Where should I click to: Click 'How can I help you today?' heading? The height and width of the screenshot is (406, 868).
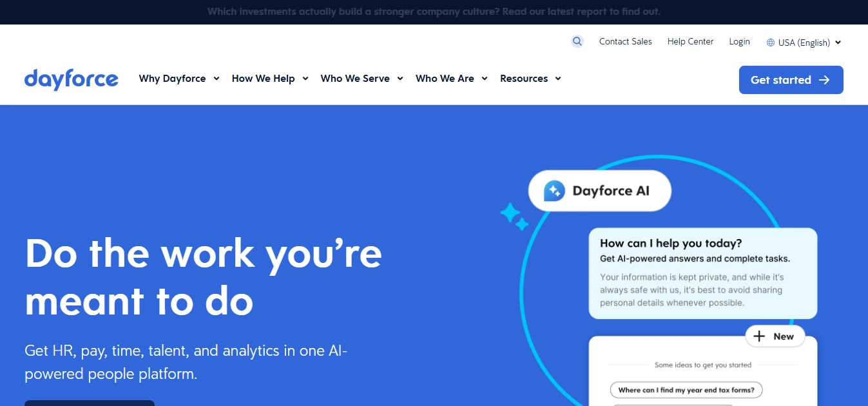[x=671, y=244]
